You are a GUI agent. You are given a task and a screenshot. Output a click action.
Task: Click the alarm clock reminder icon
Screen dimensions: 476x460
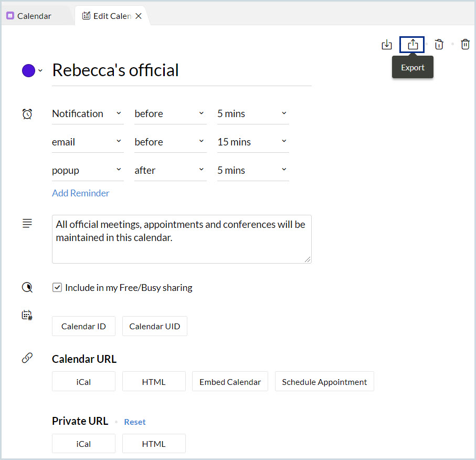click(27, 114)
